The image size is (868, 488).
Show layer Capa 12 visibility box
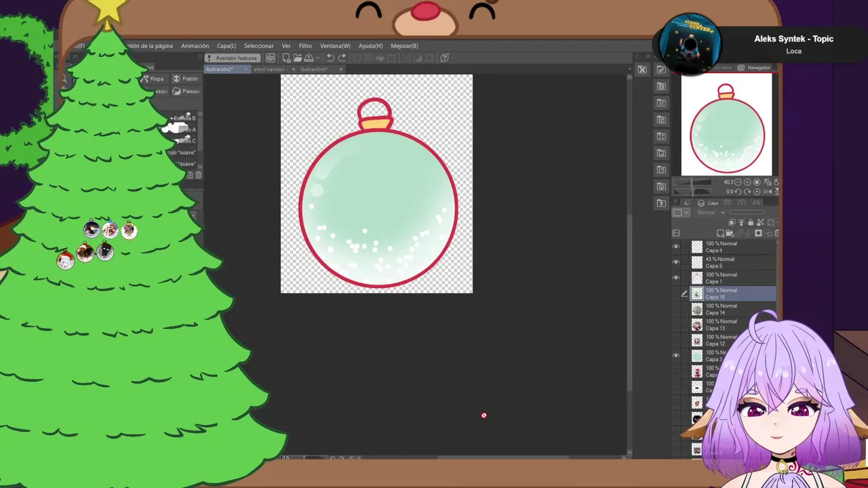point(675,340)
